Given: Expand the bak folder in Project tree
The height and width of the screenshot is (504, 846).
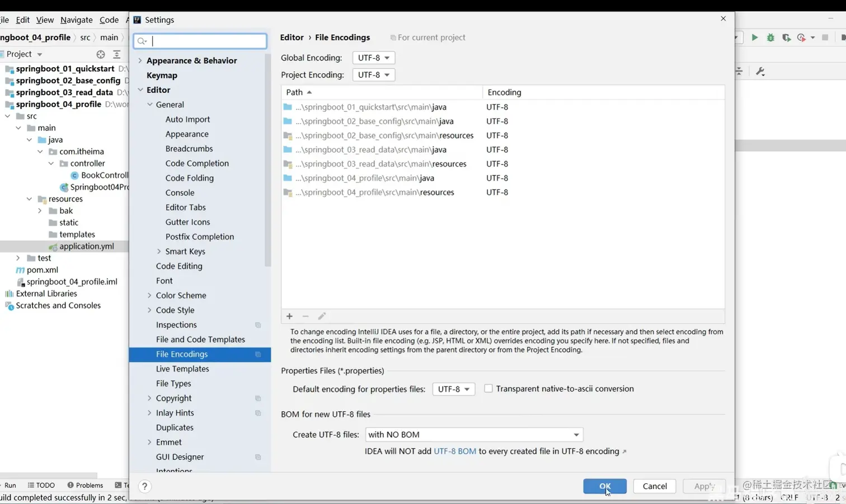Looking at the screenshot, I should click(x=40, y=211).
